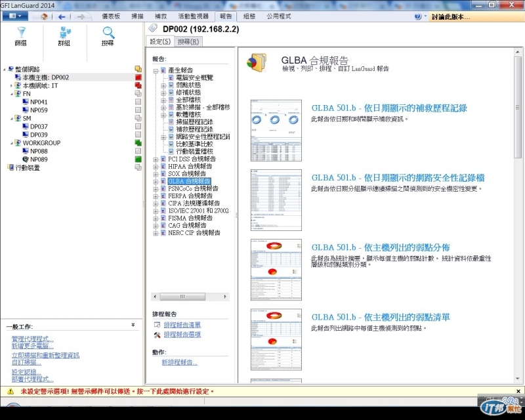Screen dimensions: 525x420
Task: Select NP088 computer in tree
Action: 39,151
